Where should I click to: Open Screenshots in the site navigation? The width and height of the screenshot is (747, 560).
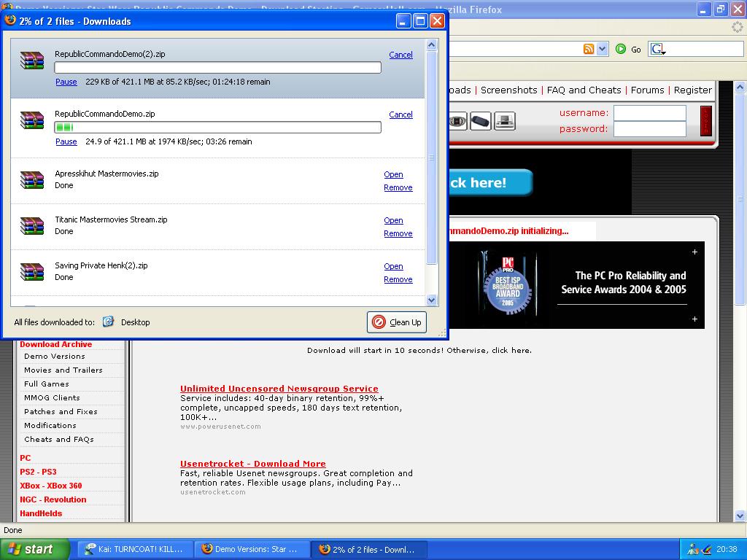point(508,90)
